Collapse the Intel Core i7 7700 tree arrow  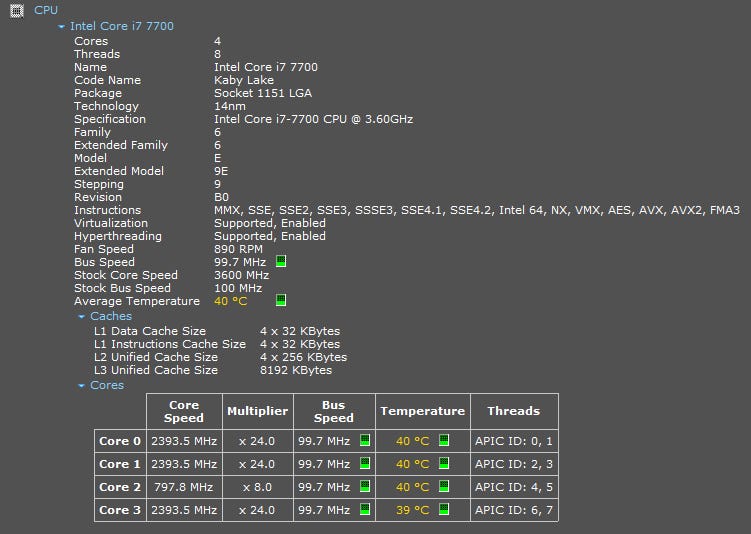click(x=61, y=27)
